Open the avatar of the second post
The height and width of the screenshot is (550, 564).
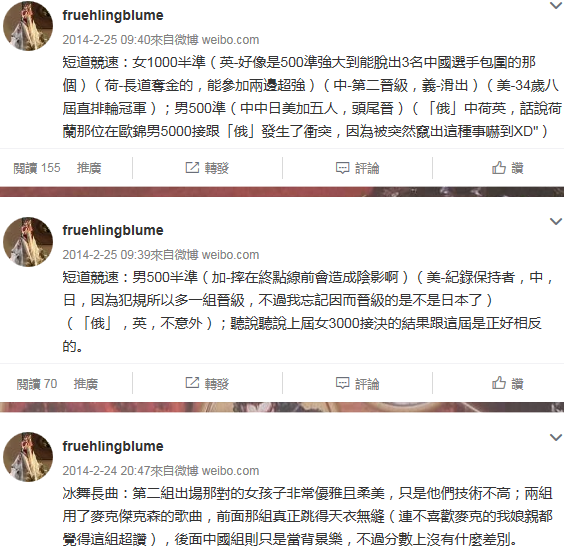tap(28, 242)
